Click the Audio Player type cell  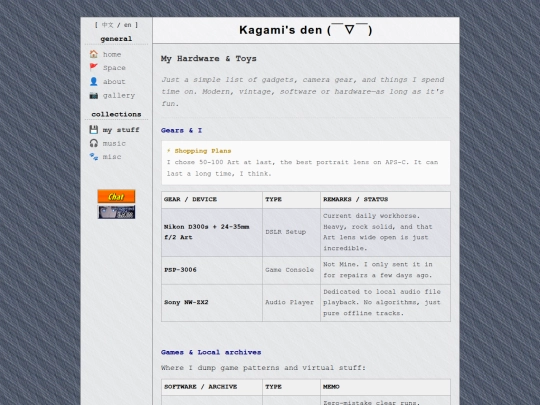pos(291,303)
